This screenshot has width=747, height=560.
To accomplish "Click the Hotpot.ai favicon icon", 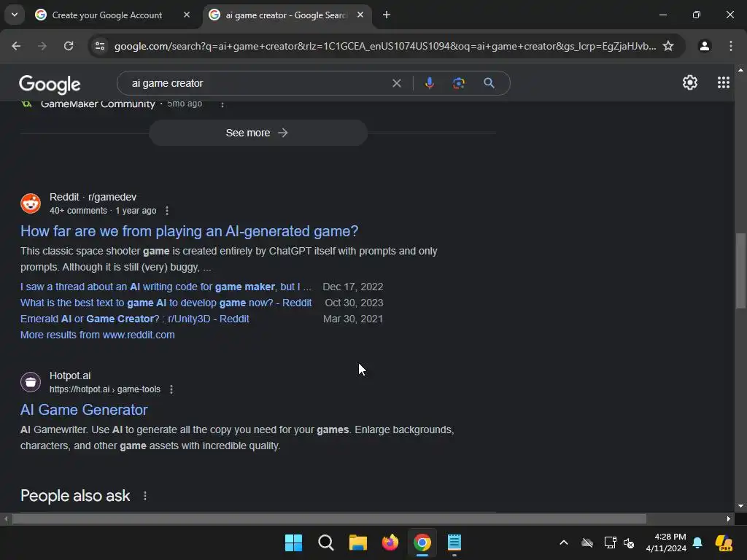I will [31, 382].
